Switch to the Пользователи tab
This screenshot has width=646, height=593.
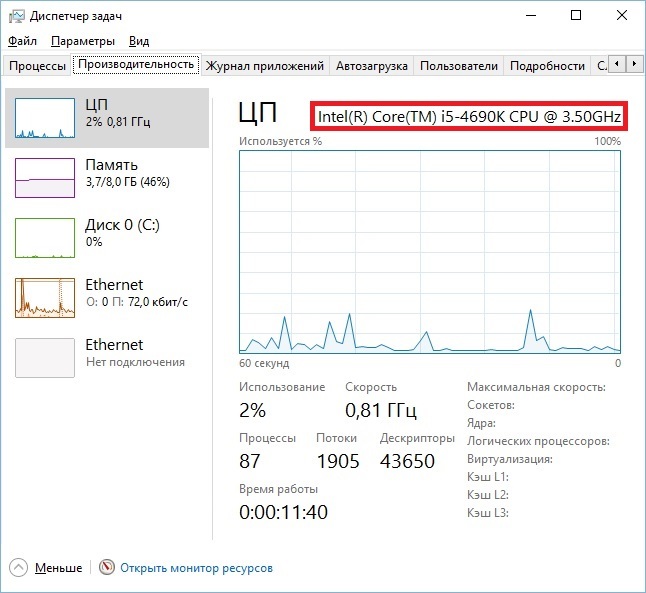pyautogui.click(x=458, y=66)
